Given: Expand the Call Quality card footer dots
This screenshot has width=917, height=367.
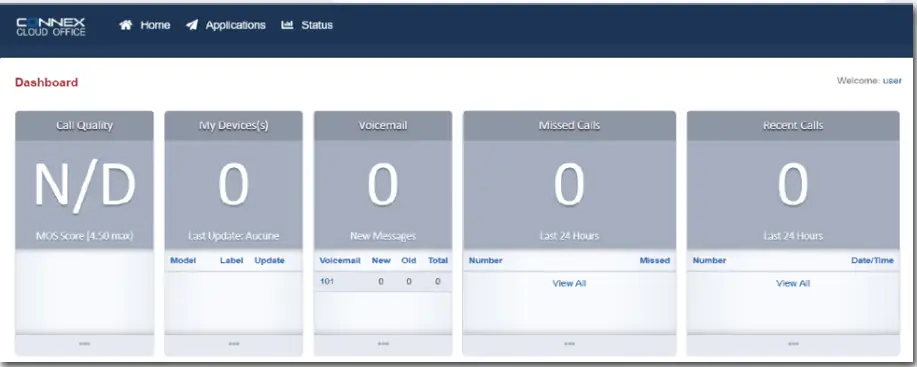Looking at the screenshot, I should tap(84, 344).
